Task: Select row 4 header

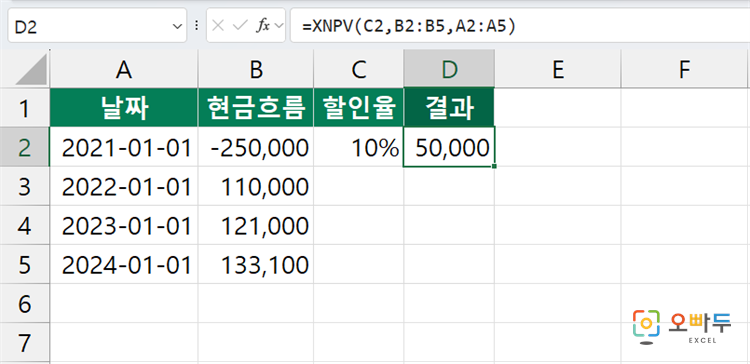Action: pos(24,225)
